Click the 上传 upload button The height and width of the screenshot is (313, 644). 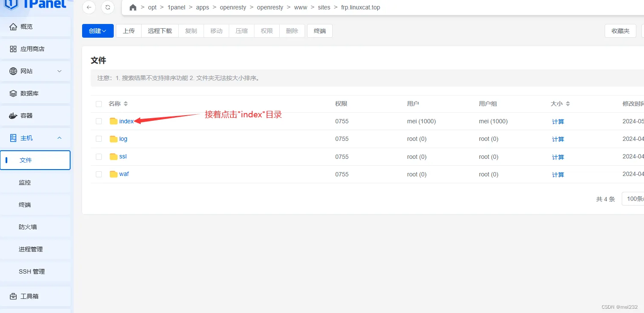click(128, 30)
